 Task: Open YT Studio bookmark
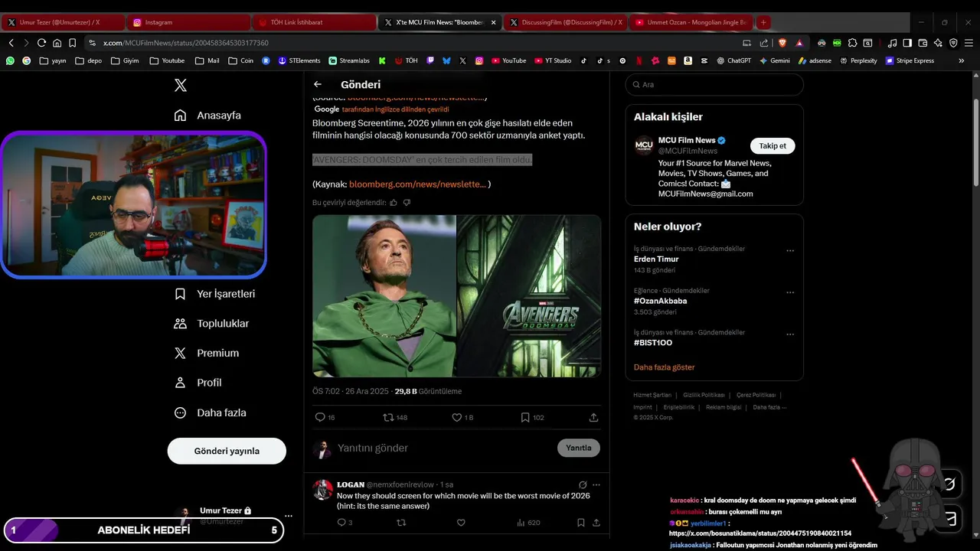[553, 60]
